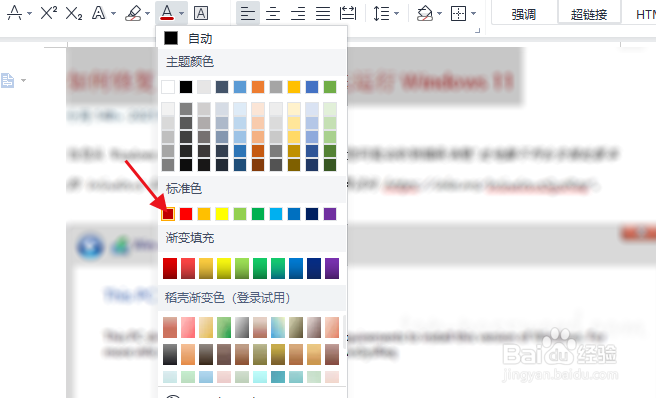The height and width of the screenshot is (398, 656).
Task: Click the highlighter pen icon
Action: pos(133,13)
